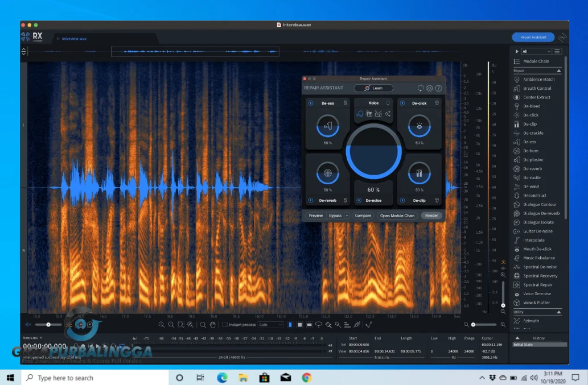
Task: Open Azimuth utility module
Action: click(527, 321)
